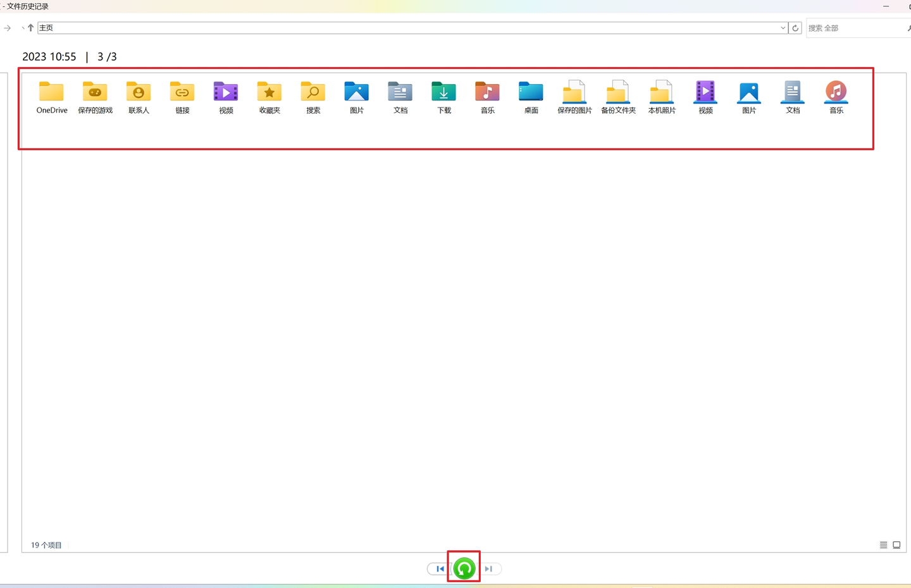911x588 pixels.
Task: Navigate up one folder level
Action: (30, 28)
